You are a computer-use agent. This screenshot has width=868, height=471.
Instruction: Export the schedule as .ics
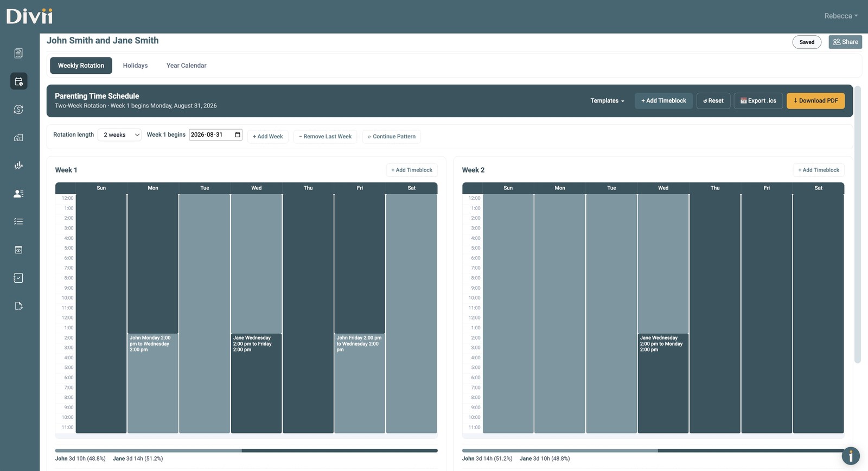pyautogui.click(x=758, y=101)
